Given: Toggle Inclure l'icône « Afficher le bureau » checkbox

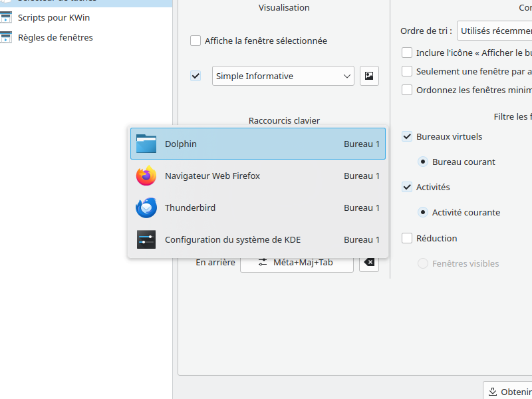Looking at the screenshot, I should [x=407, y=53].
